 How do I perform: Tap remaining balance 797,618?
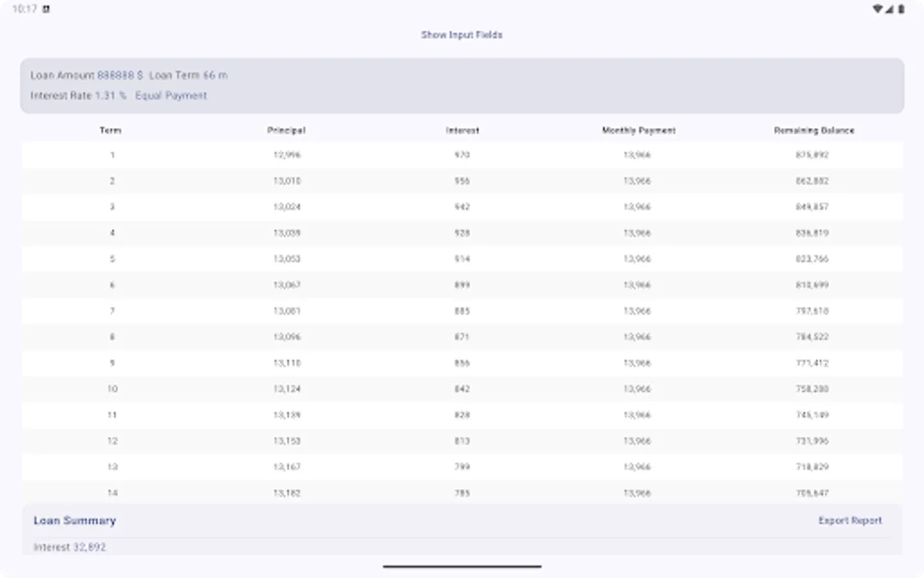tap(812, 311)
